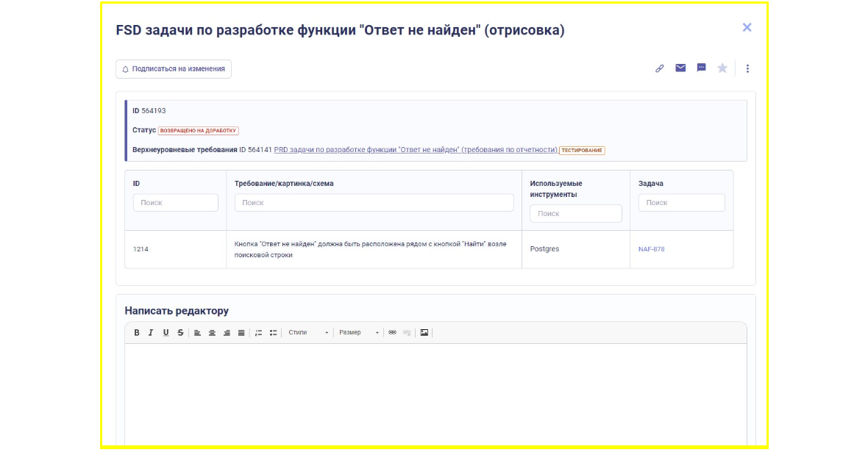Open the NAF-878 task link

tap(652, 249)
